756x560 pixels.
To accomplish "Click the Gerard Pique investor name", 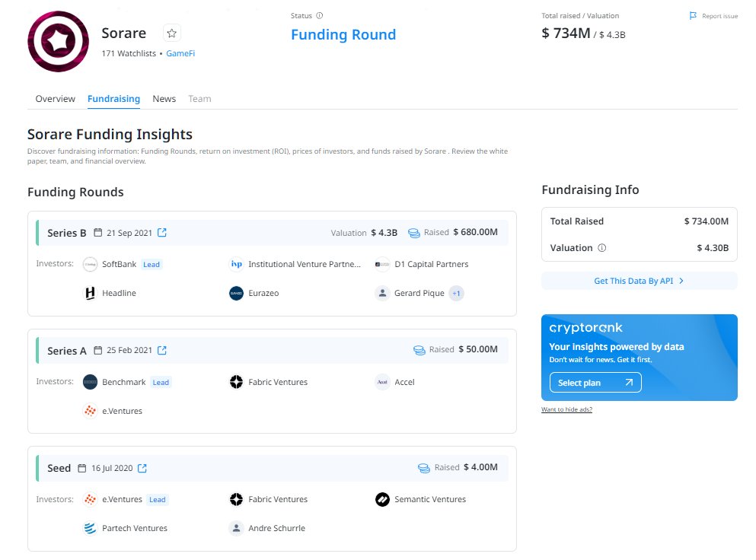I will coord(419,293).
